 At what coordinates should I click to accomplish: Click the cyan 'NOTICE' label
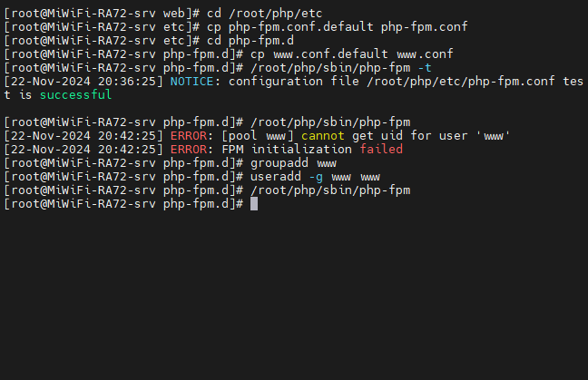coord(191,82)
